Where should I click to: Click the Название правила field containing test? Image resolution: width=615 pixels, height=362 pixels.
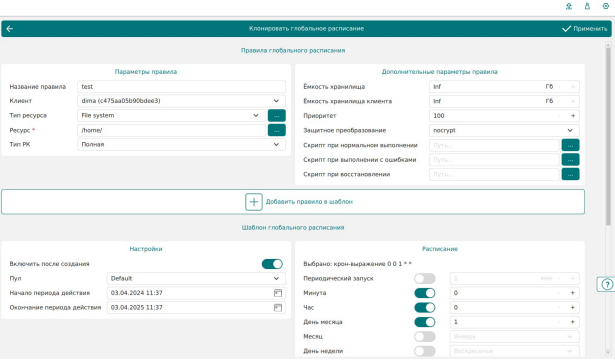click(181, 87)
